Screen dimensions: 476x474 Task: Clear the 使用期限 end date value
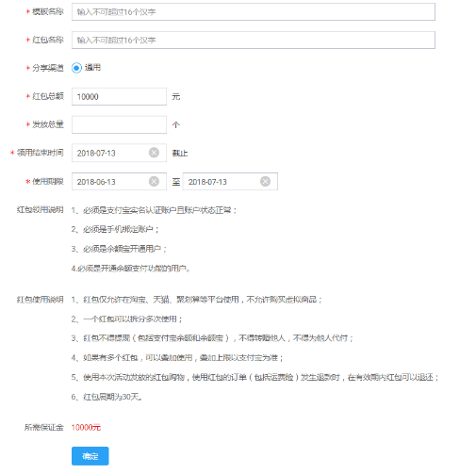(x=265, y=181)
